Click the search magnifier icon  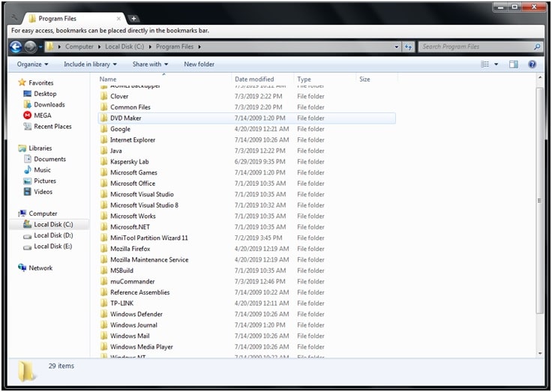(x=537, y=46)
